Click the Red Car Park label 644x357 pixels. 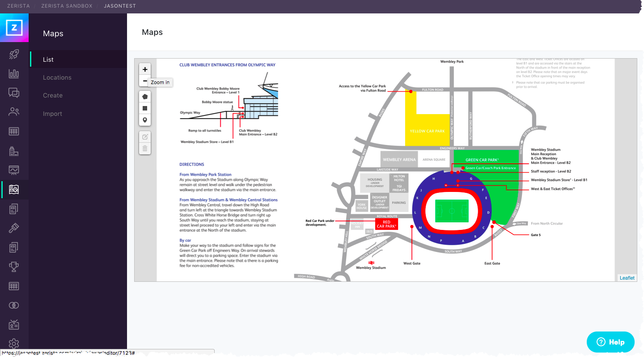(x=386, y=224)
